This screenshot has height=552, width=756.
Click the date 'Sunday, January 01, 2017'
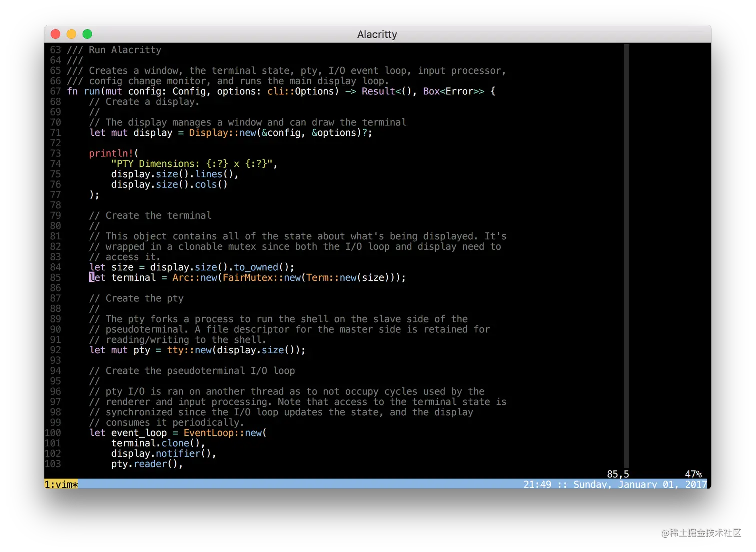640,484
